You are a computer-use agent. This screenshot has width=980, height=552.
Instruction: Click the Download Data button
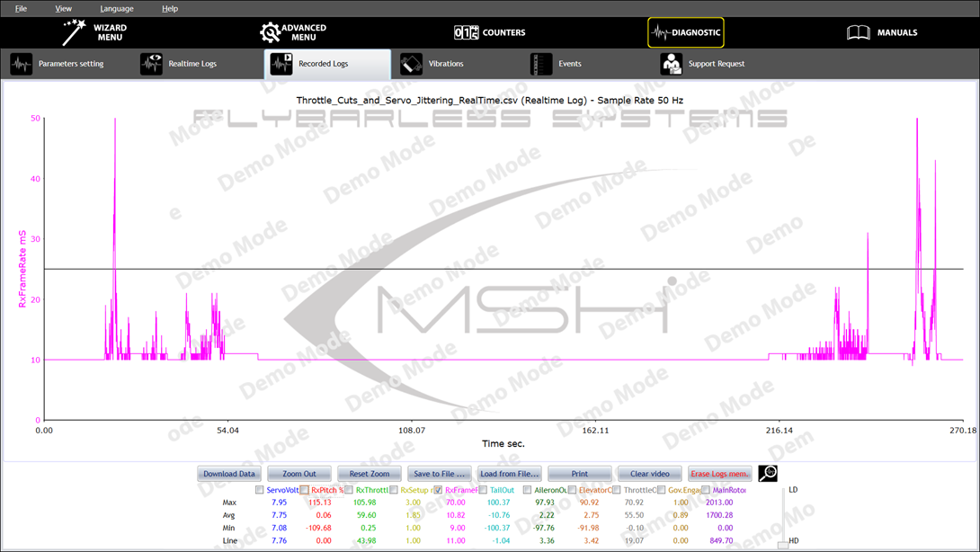pos(229,474)
